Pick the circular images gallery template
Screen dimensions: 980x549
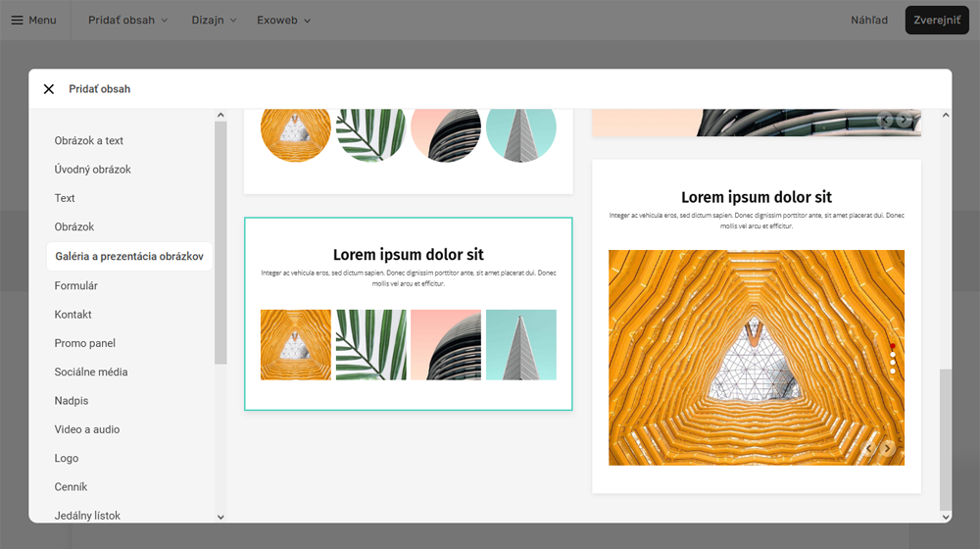tap(408, 147)
